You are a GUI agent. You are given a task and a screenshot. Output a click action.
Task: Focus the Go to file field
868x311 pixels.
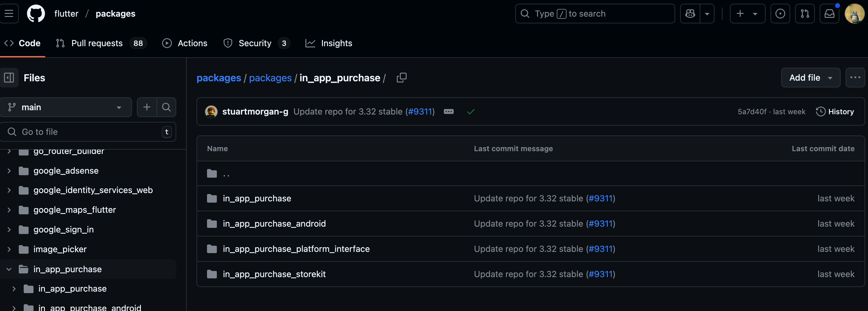tap(88, 132)
